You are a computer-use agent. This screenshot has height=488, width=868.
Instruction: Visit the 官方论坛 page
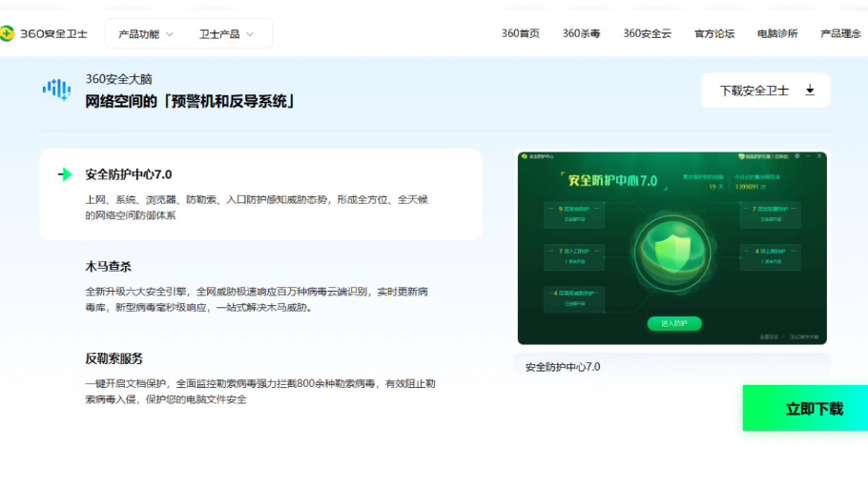pos(714,33)
